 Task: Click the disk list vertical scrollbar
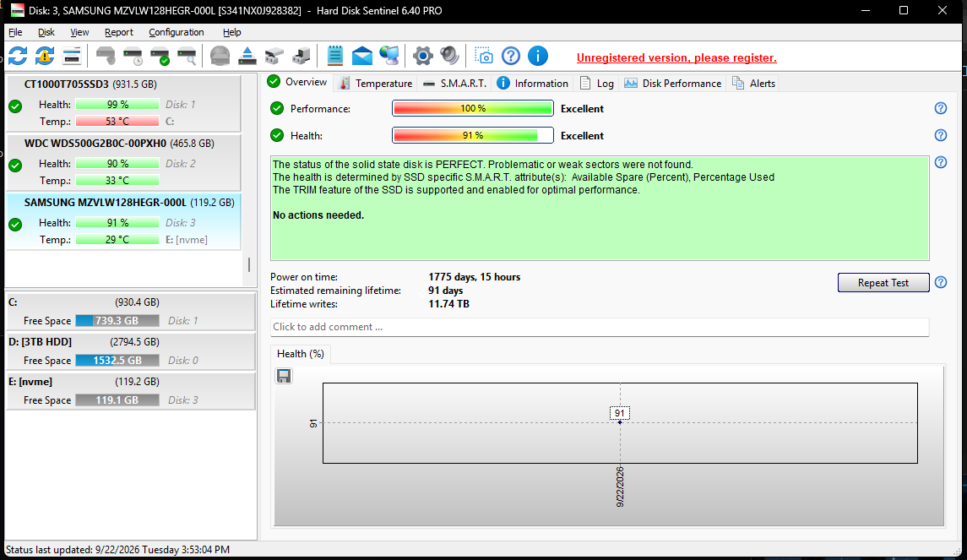pos(249,264)
